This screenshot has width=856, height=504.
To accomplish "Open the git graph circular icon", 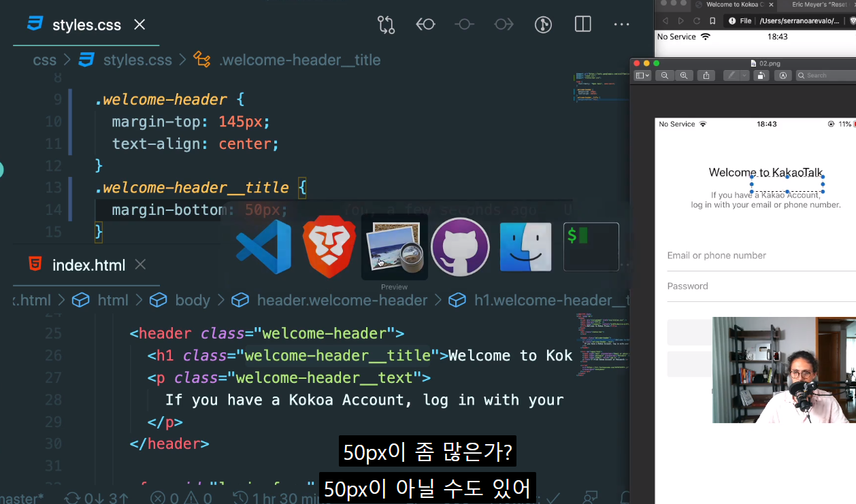I will (543, 25).
